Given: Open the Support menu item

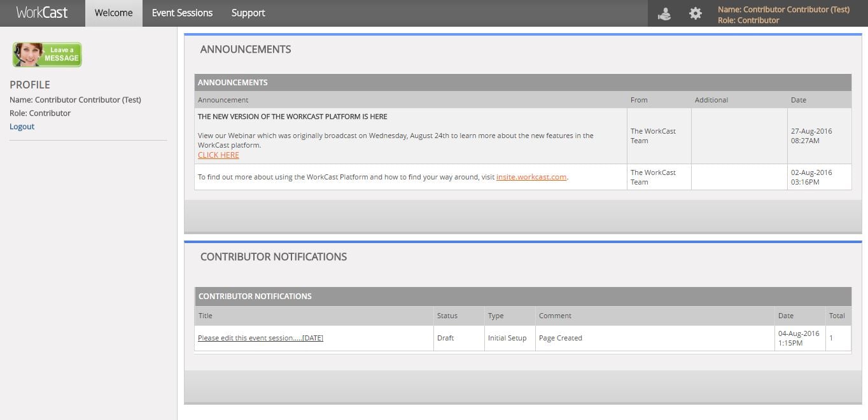Looking at the screenshot, I should click(248, 13).
